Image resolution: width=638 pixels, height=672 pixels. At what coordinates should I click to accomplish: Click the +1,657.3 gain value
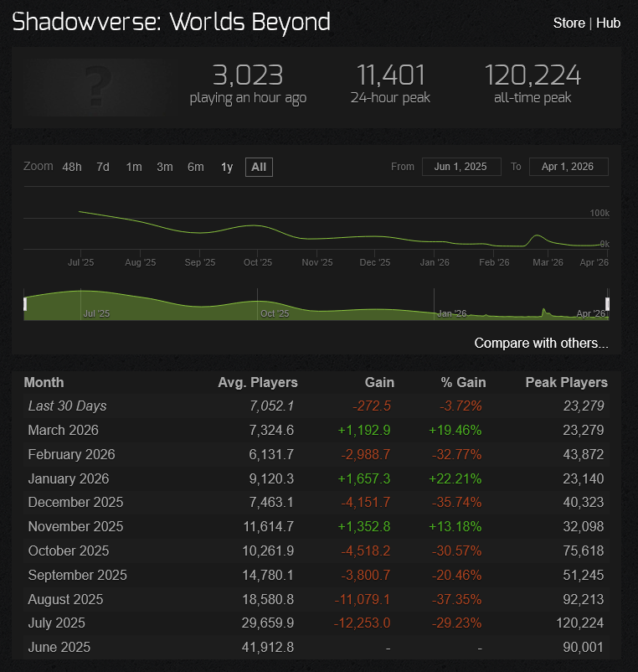(x=364, y=478)
